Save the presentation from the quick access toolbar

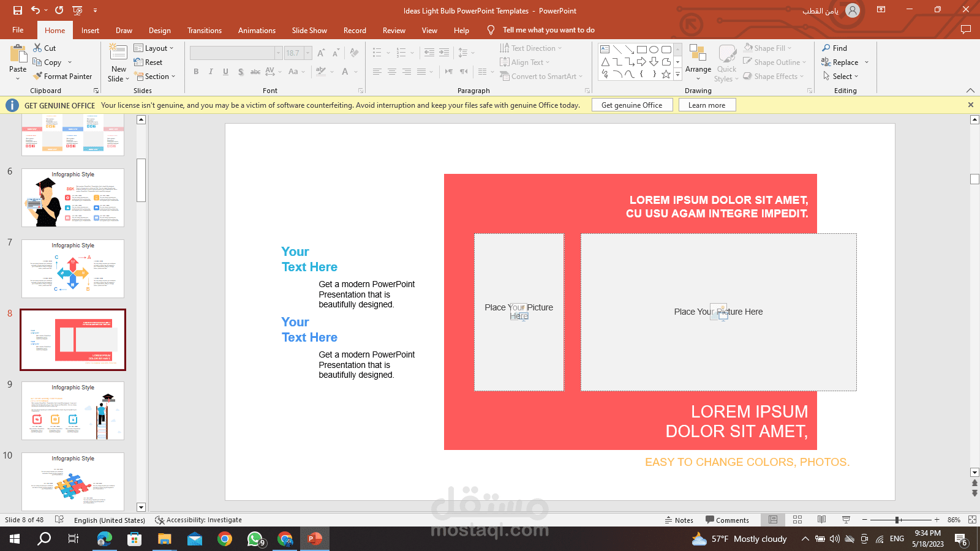tap(18, 10)
